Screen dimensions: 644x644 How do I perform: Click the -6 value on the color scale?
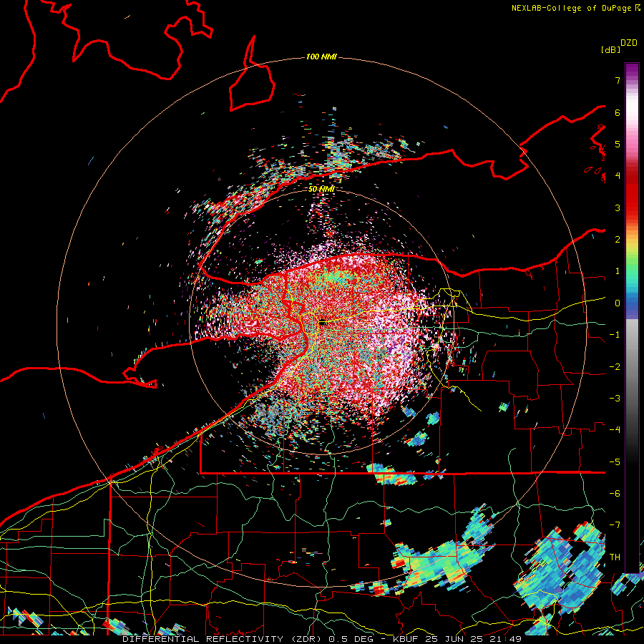[615, 494]
